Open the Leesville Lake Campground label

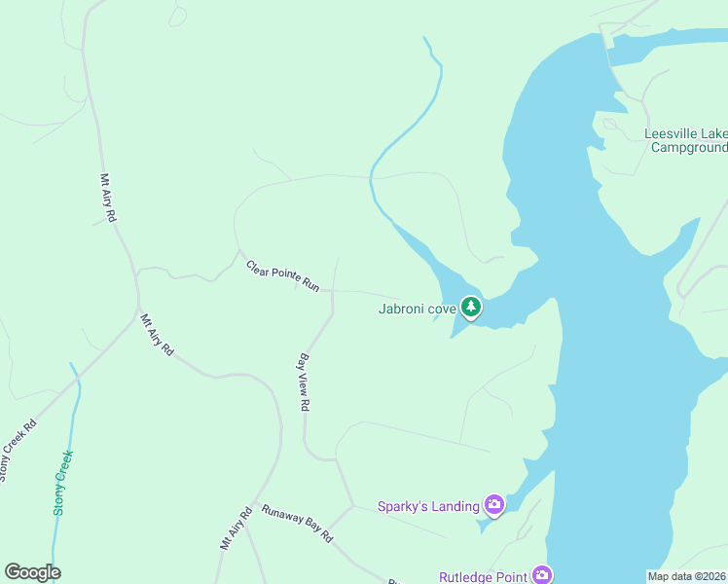pyautogui.click(x=686, y=141)
